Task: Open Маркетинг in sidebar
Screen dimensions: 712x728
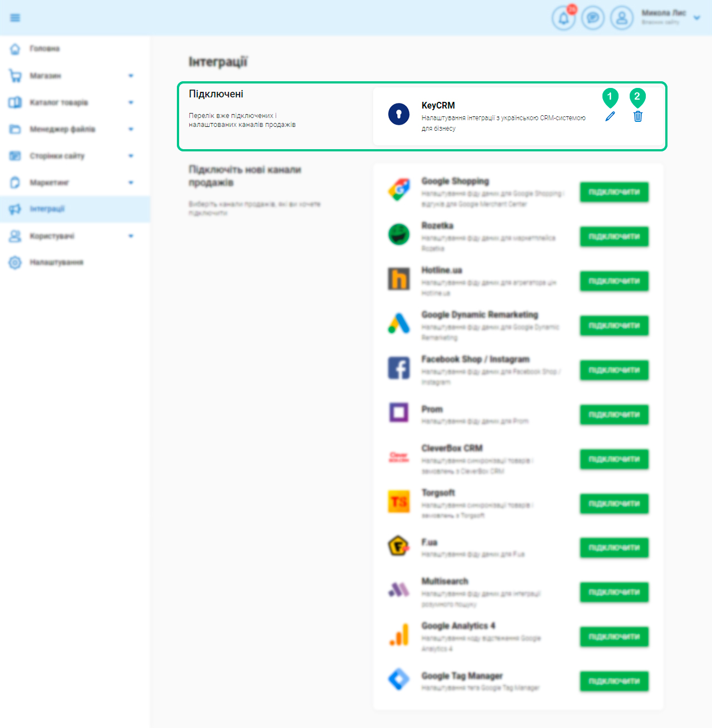Action: tap(50, 183)
